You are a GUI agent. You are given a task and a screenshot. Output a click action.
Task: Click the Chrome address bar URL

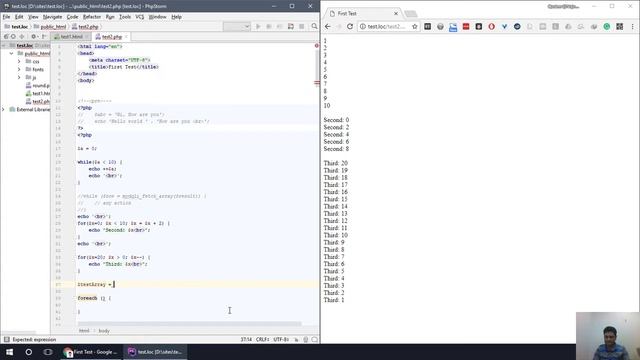click(386, 27)
